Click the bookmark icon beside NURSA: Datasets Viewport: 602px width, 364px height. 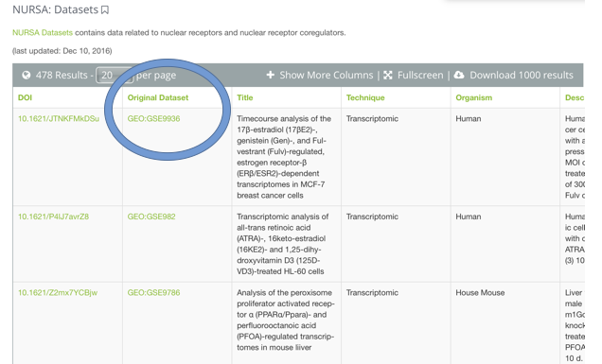click(105, 10)
